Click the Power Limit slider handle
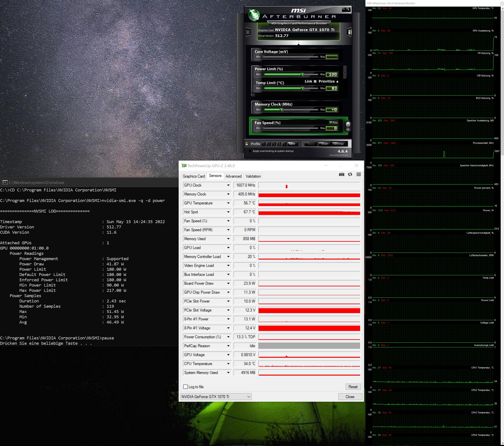This screenshot has height=446, width=504. [x=302, y=74]
